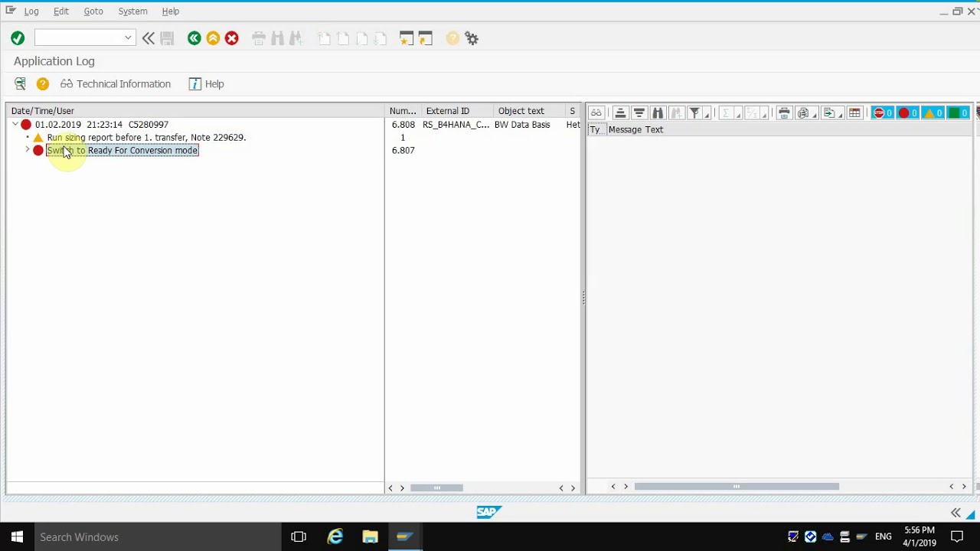Image resolution: width=980 pixels, height=551 pixels.
Task: Click the SAP window menu icon left of Log
Action: pyautogui.click(x=11, y=11)
